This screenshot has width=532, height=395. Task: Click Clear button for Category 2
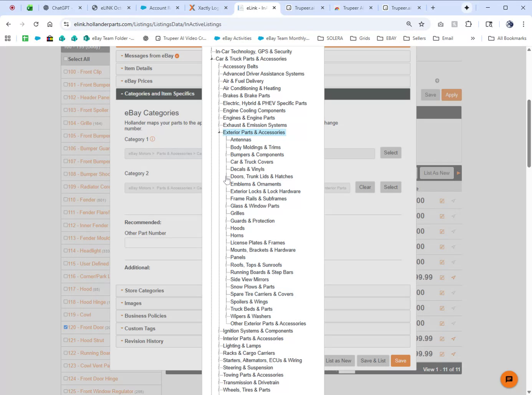(x=365, y=187)
